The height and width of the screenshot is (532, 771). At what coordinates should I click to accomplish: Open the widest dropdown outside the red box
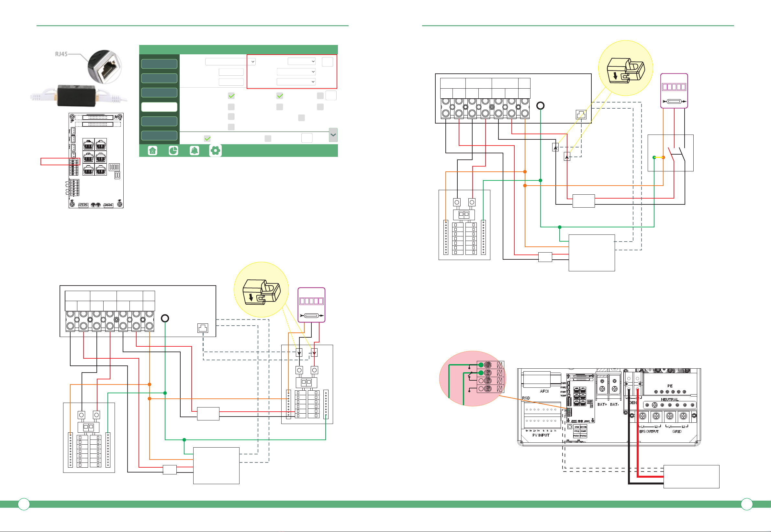tap(230, 62)
